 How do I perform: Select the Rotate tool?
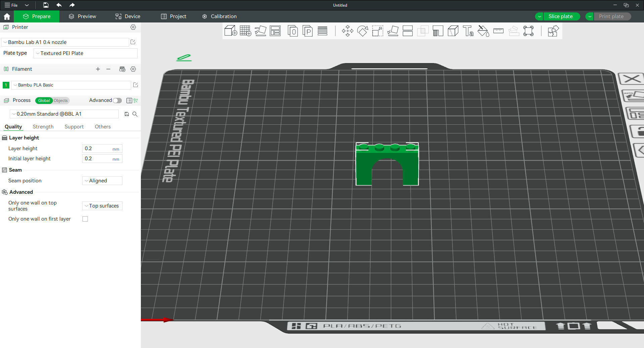[363, 31]
